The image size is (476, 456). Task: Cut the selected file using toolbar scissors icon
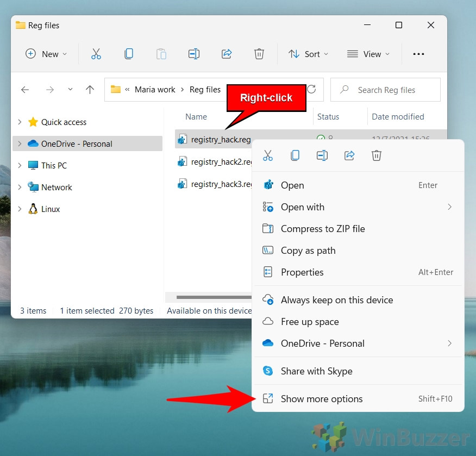pyautogui.click(x=96, y=54)
